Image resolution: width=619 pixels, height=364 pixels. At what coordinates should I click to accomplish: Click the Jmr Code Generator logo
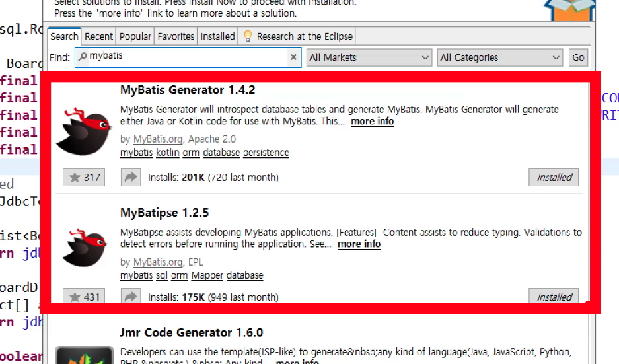(84, 355)
